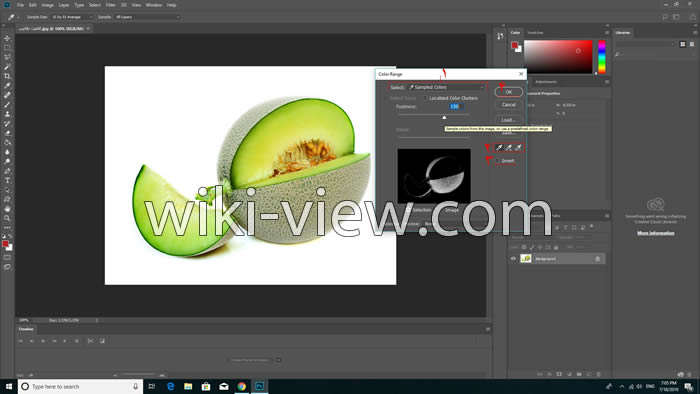700x394 pixels.
Task: Click the foreground red color swatch in toolbox
Action: (x=5, y=244)
